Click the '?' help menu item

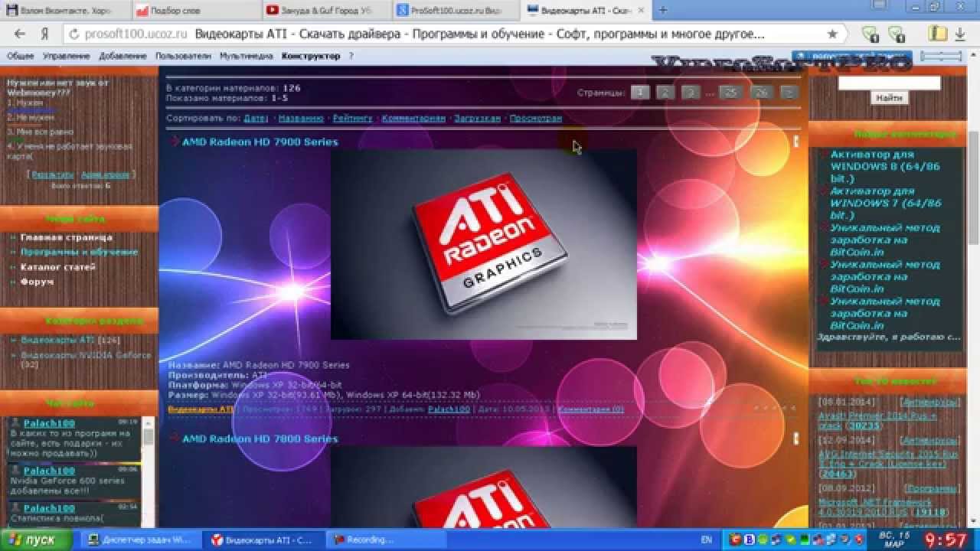351,56
